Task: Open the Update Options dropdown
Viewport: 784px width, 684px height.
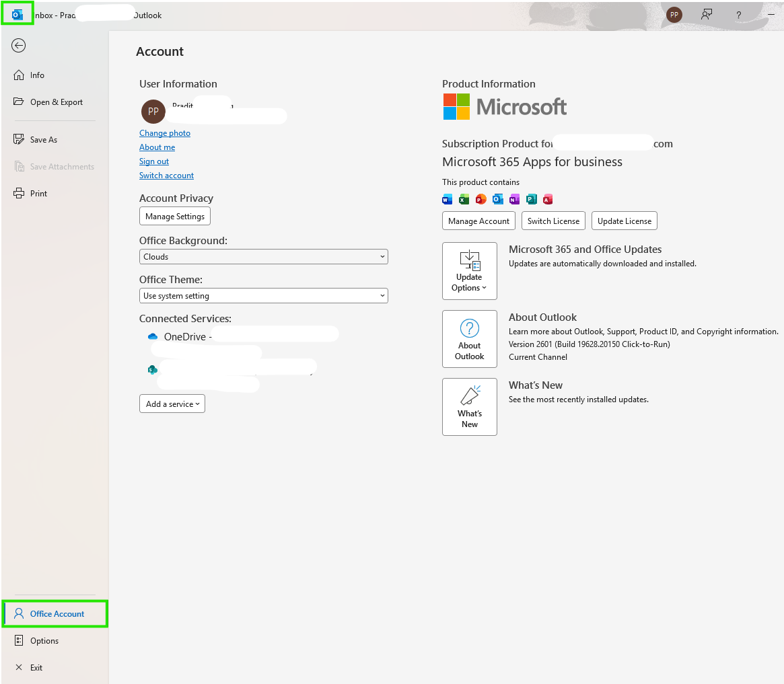Action: (470, 271)
